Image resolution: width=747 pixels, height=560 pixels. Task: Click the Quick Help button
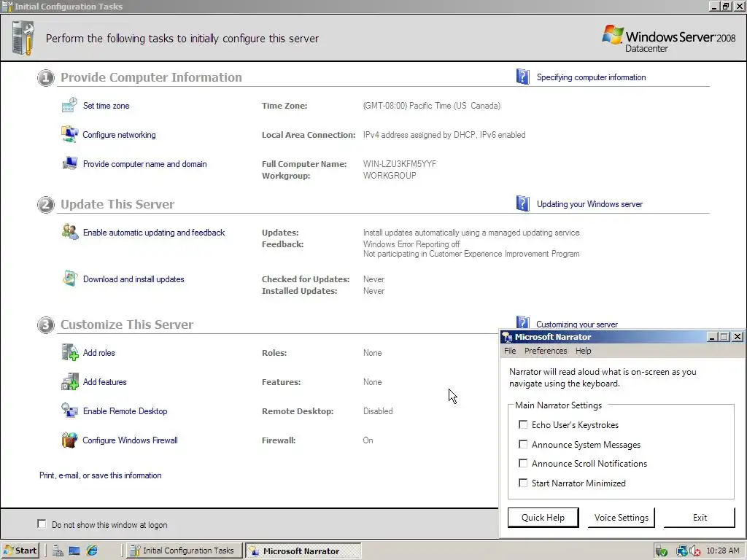point(543,517)
